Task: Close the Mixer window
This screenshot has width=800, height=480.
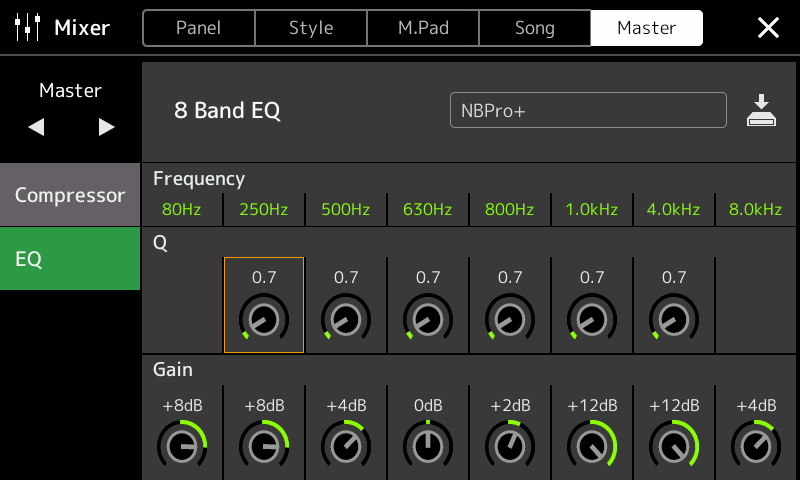Action: pyautogui.click(x=768, y=28)
